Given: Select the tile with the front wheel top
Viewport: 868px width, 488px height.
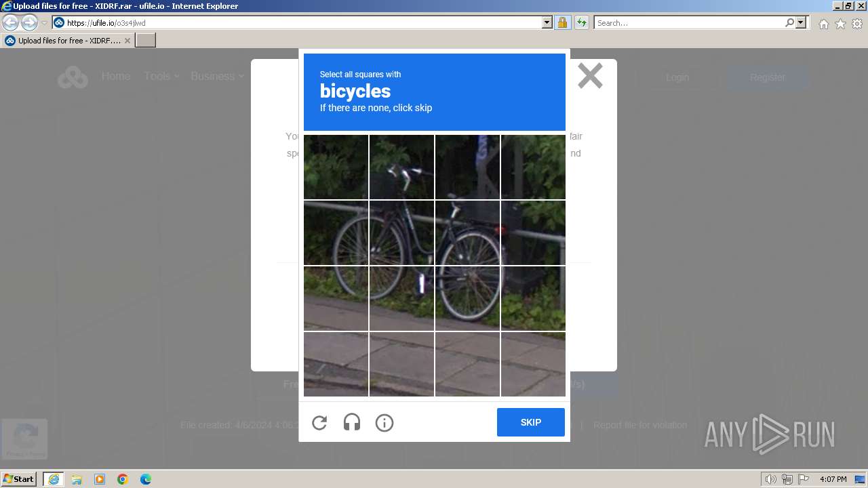Looking at the screenshot, I should 336,232.
